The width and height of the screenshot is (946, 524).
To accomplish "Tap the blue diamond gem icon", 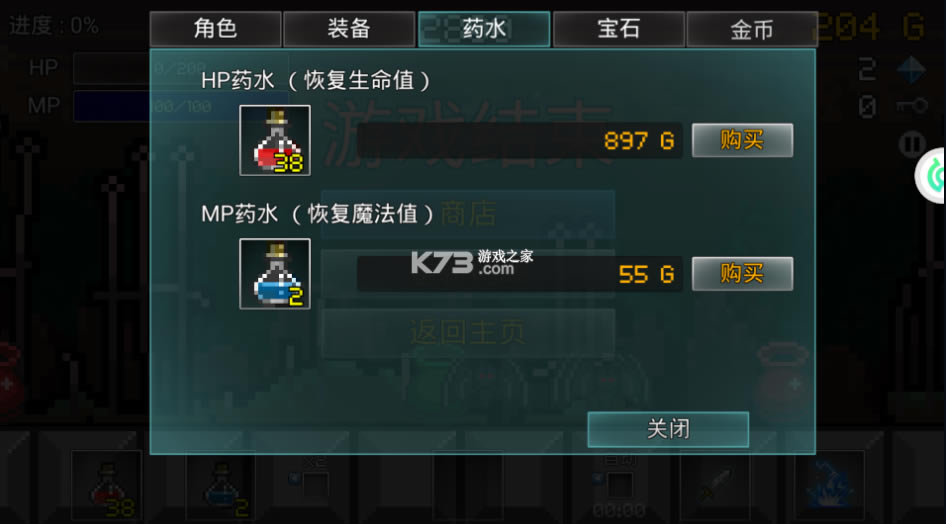I will (911, 70).
